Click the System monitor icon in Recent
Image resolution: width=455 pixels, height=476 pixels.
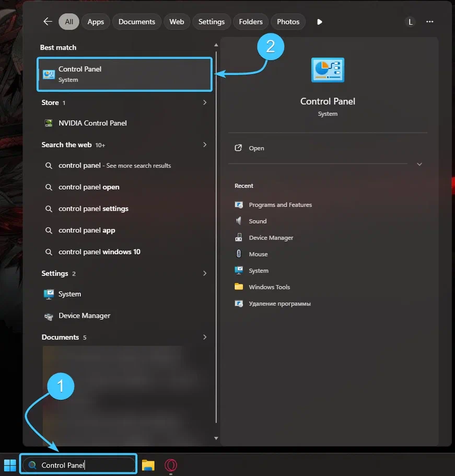239,270
